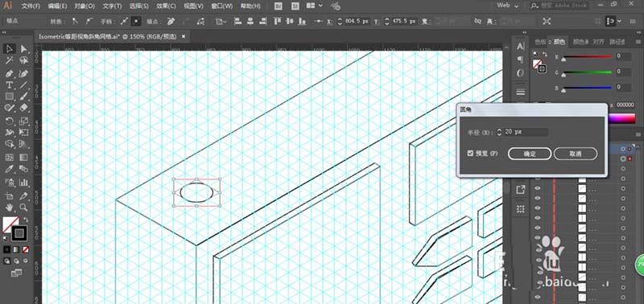This screenshot has width=644, height=304.
Task: Select the Lasso tool
Action: (24, 60)
